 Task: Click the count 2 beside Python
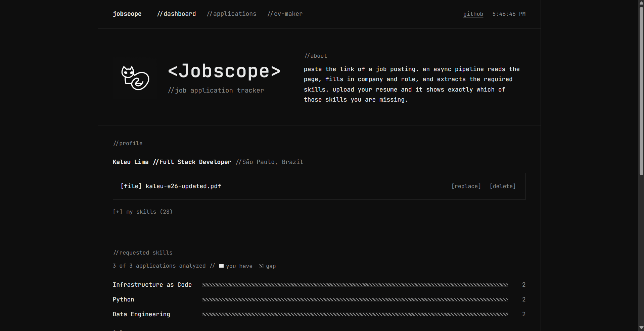pyautogui.click(x=524, y=299)
